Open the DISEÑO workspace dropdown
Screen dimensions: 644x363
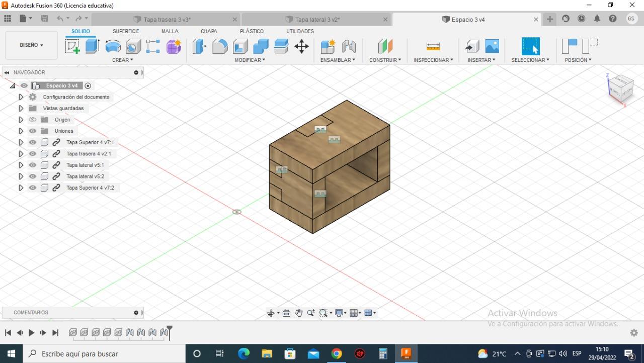pos(31,45)
